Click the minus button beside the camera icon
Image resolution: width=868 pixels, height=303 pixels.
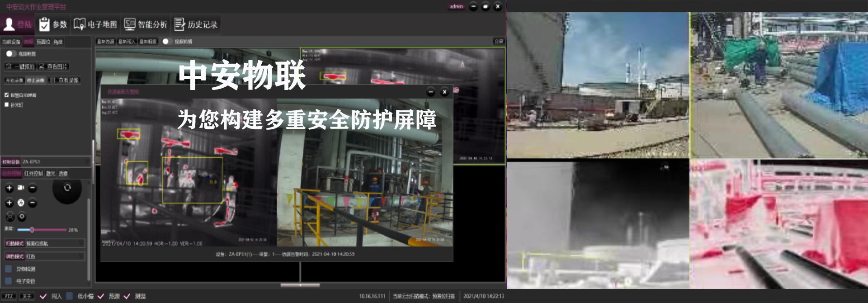(x=33, y=188)
